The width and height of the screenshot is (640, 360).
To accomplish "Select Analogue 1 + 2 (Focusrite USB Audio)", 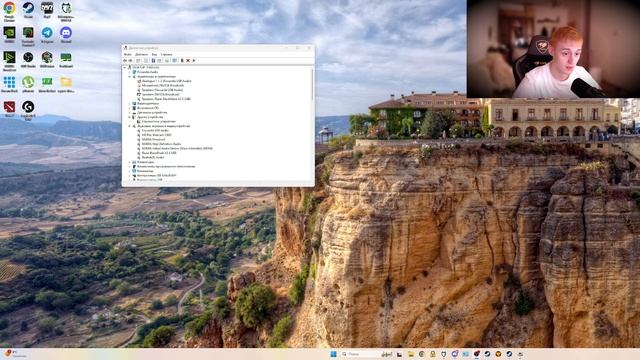I will point(167,81).
